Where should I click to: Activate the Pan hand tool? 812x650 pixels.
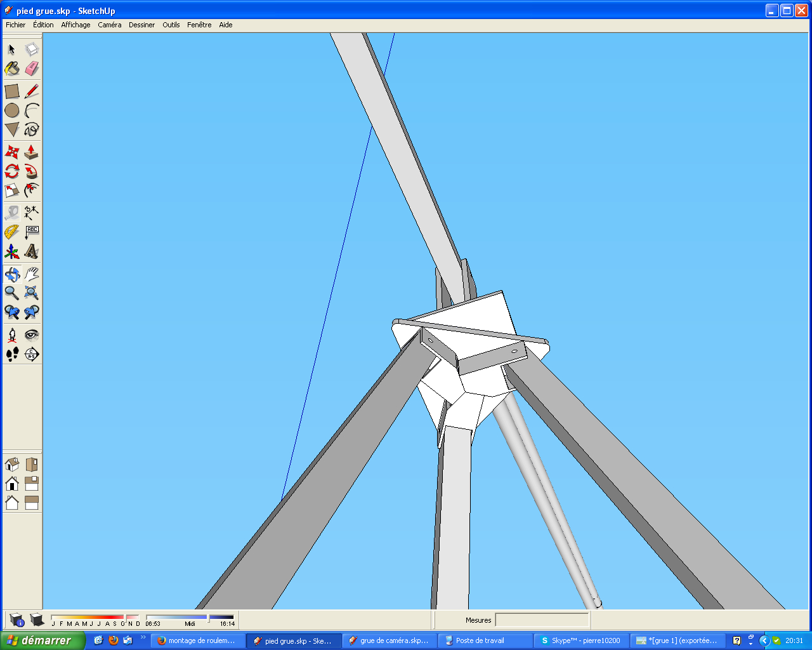[32, 274]
